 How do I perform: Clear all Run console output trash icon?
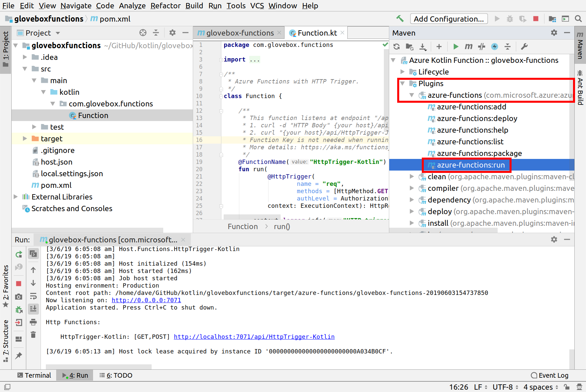tap(33, 334)
